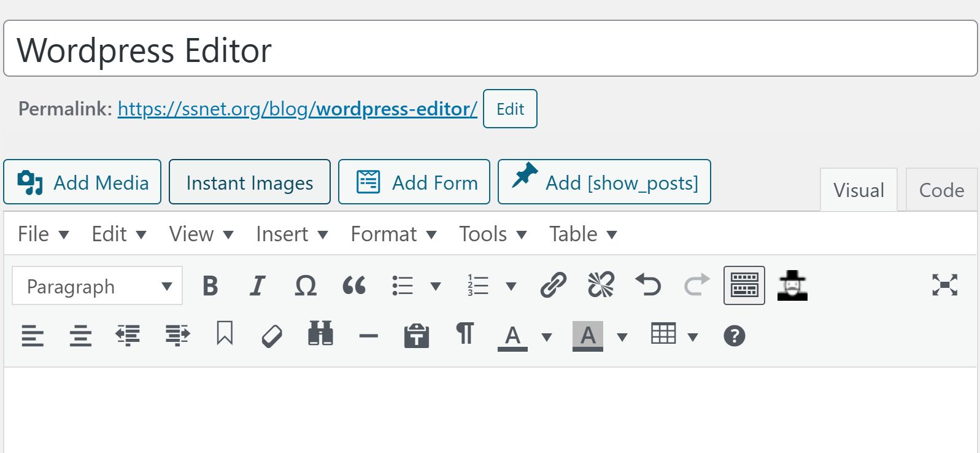The height and width of the screenshot is (453, 980).
Task: Insert a horizontal line
Action: (x=368, y=336)
